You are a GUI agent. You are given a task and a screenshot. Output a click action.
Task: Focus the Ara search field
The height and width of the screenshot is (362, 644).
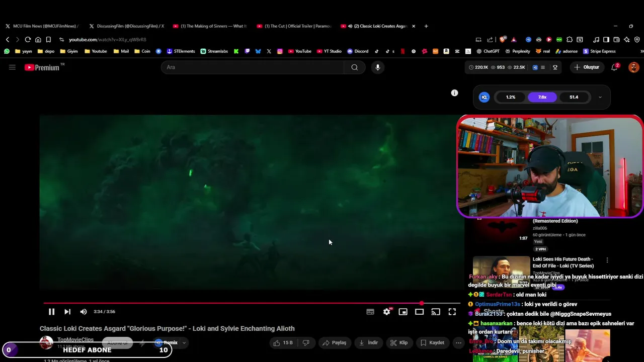pyautogui.click(x=253, y=67)
